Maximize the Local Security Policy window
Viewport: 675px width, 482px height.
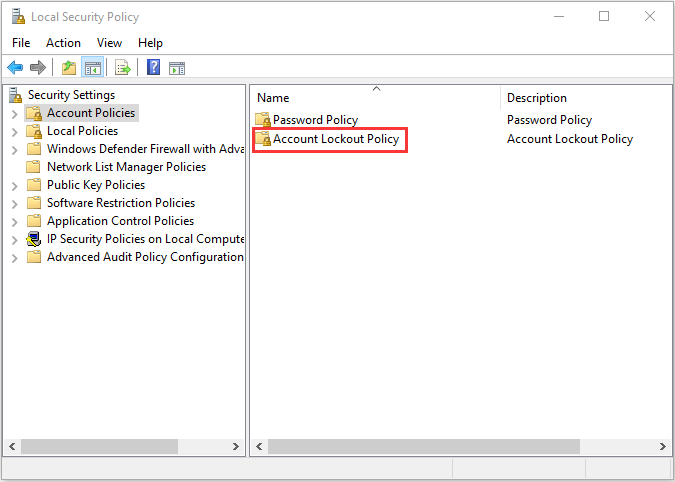click(604, 16)
